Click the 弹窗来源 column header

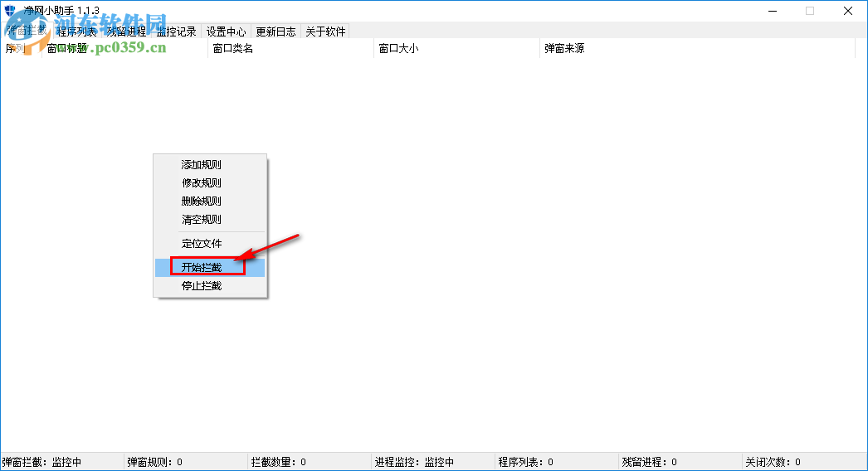(698, 49)
